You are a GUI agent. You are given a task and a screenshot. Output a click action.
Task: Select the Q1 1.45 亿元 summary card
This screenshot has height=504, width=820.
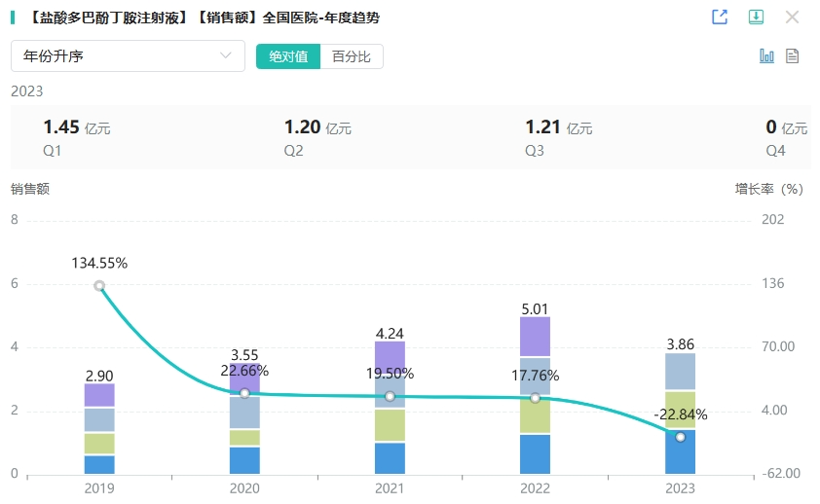78,137
